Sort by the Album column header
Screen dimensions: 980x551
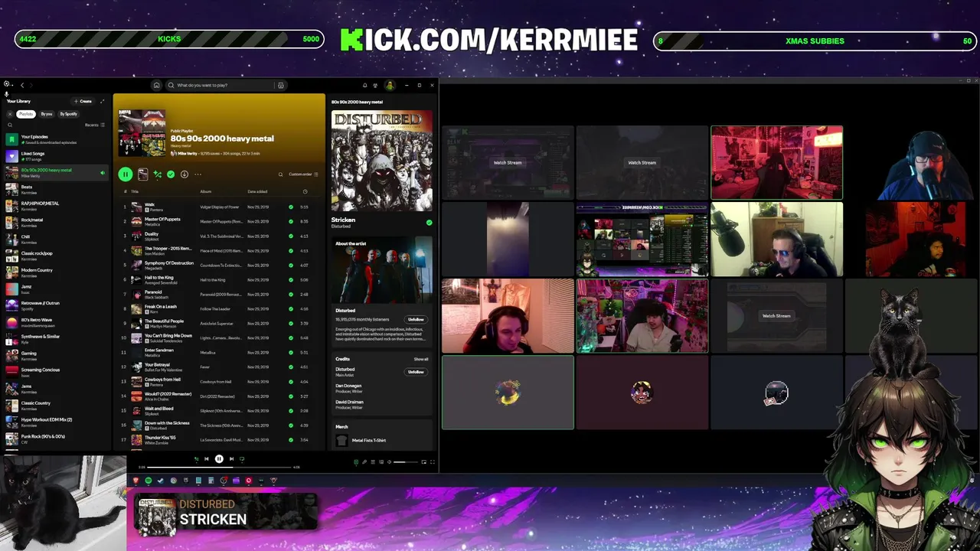tap(206, 191)
